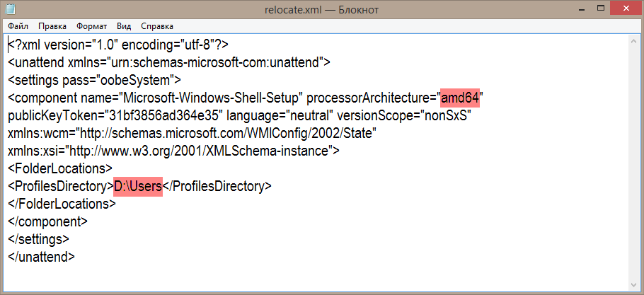The image size is (644, 295).
Task: Open the Справка menu
Action: pos(157,26)
